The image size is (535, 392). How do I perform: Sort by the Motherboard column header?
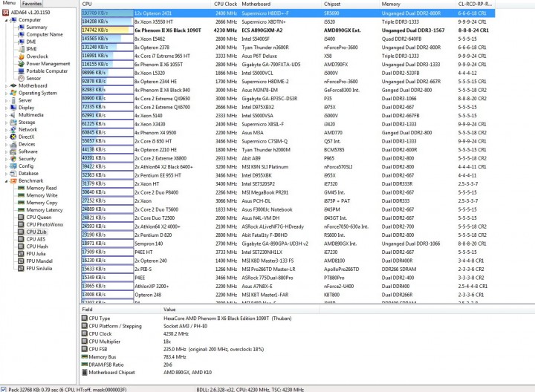280,4
